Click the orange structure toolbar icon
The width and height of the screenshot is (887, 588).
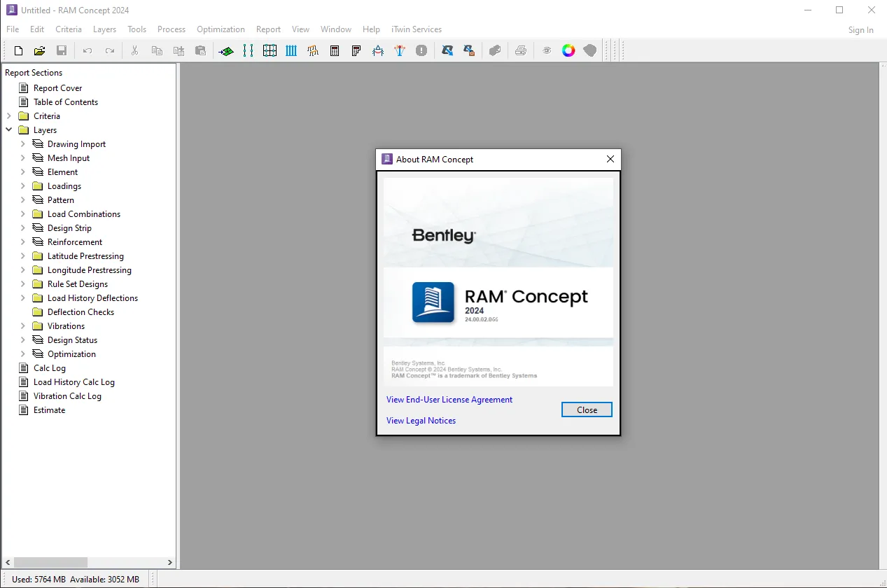coord(313,50)
